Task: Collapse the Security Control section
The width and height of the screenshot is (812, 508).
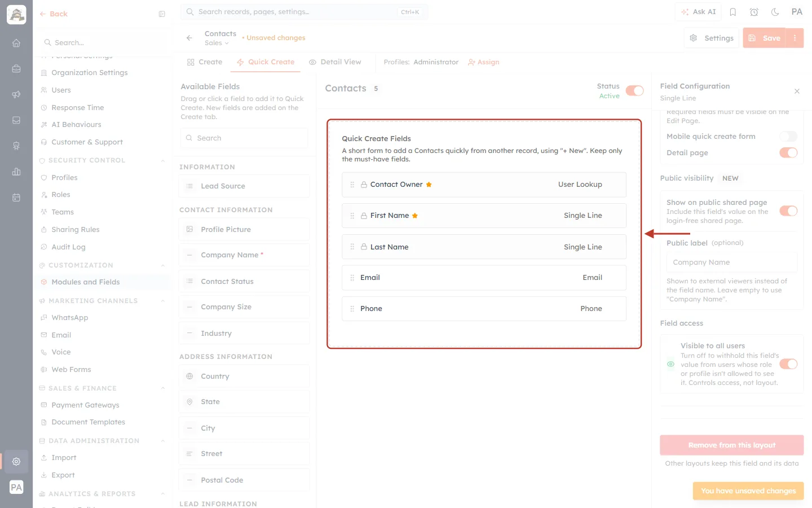Action: pyautogui.click(x=163, y=161)
